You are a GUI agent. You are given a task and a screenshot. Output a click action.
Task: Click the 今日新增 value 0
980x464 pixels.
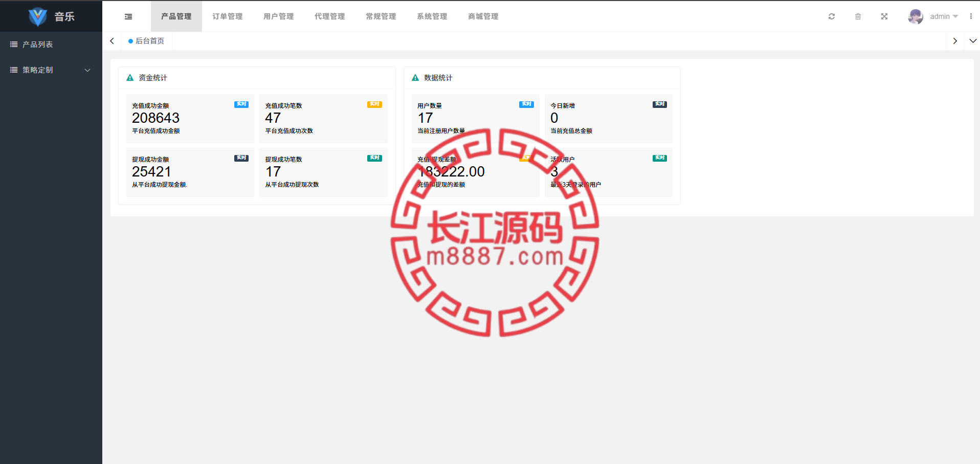[554, 118]
